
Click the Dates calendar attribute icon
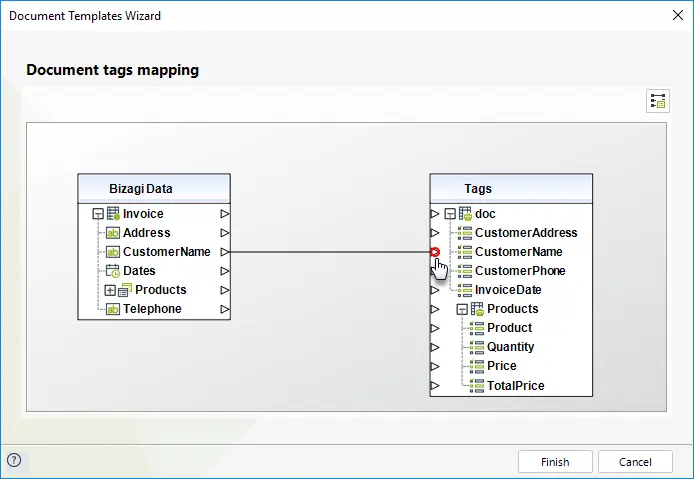113,270
